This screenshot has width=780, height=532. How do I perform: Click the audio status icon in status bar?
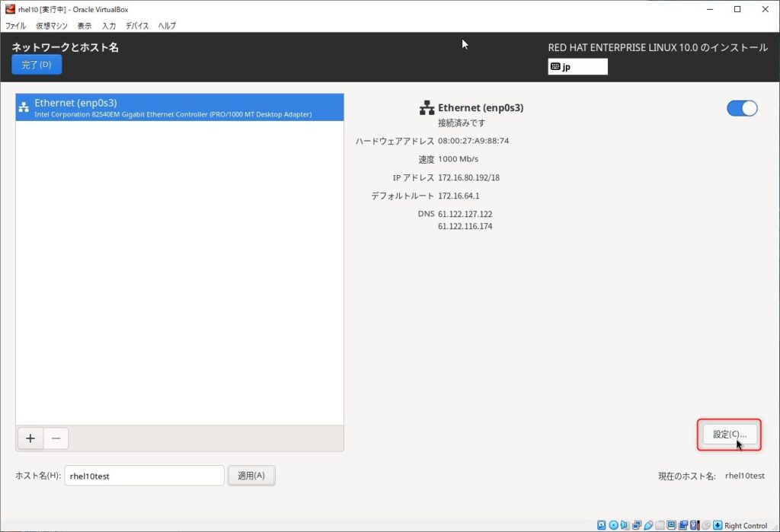pyautogui.click(x=625, y=525)
